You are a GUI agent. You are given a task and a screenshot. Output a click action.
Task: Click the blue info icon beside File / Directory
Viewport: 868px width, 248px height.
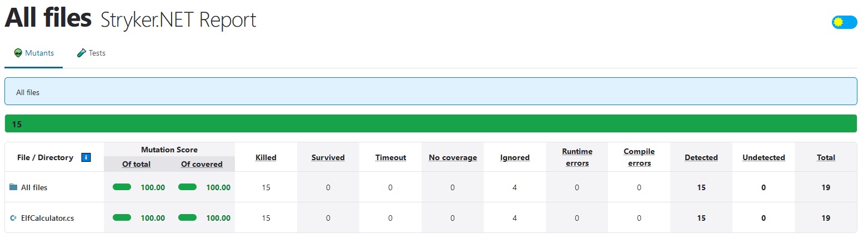(86, 157)
